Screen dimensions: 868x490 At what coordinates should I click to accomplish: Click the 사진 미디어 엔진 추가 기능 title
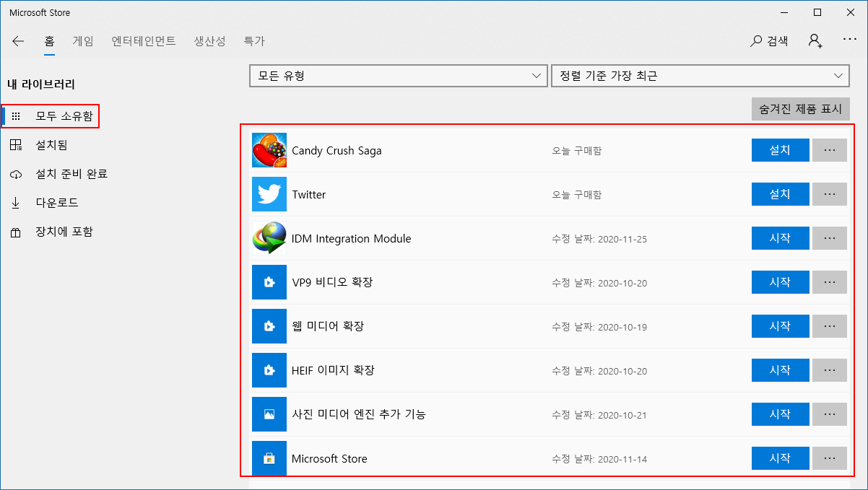359,414
